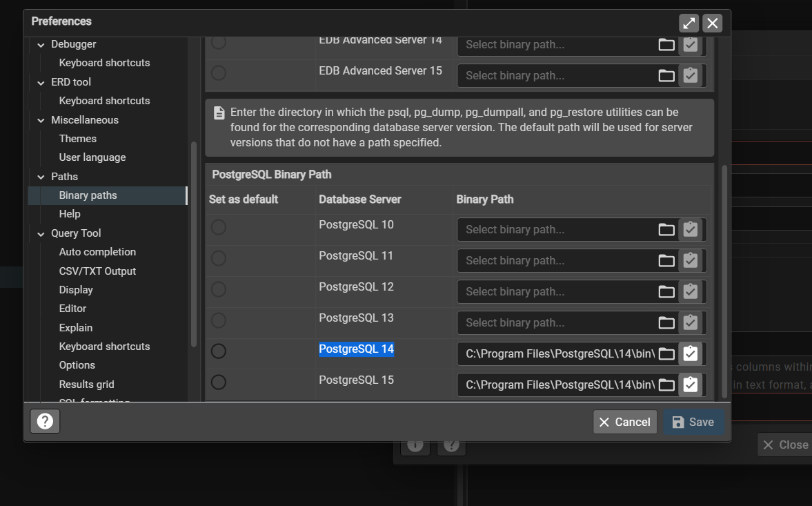Image resolution: width=812 pixels, height=506 pixels.
Task: Focus EDB Advanced Server 15 path field
Action: point(560,76)
